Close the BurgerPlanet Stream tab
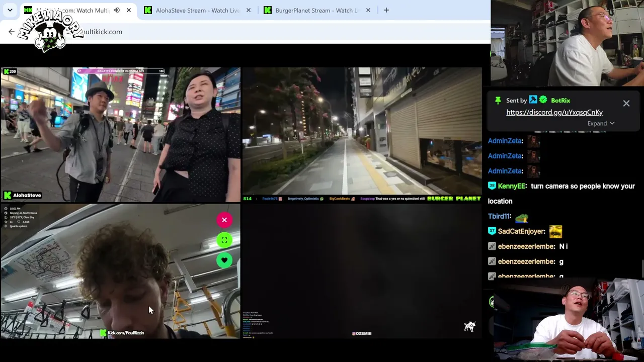The width and height of the screenshot is (644, 362). pyautogui.click(x=368, y=10)
